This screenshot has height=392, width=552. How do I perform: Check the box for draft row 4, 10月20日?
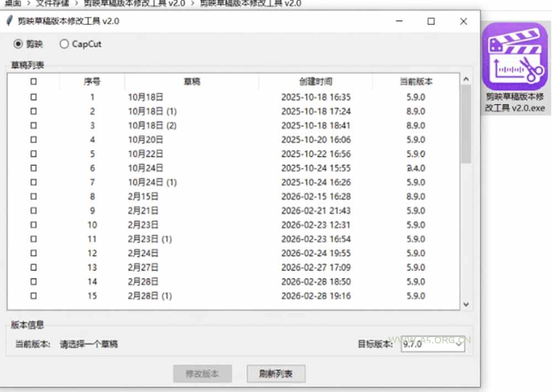tap(34, 139)
